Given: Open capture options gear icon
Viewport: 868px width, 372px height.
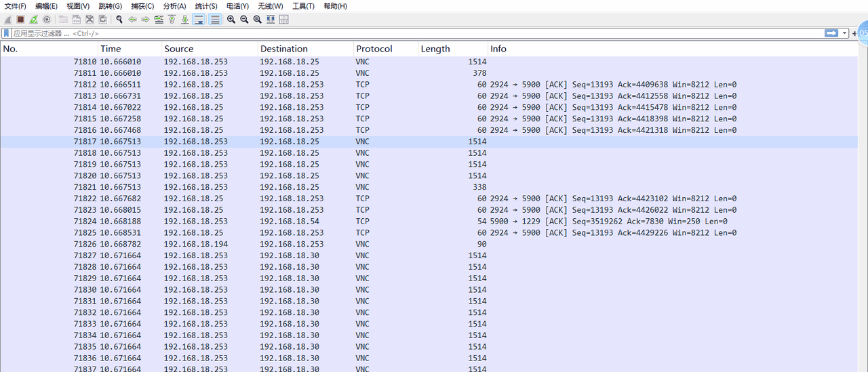Looking at the screenshot, I should click(46, 20).
